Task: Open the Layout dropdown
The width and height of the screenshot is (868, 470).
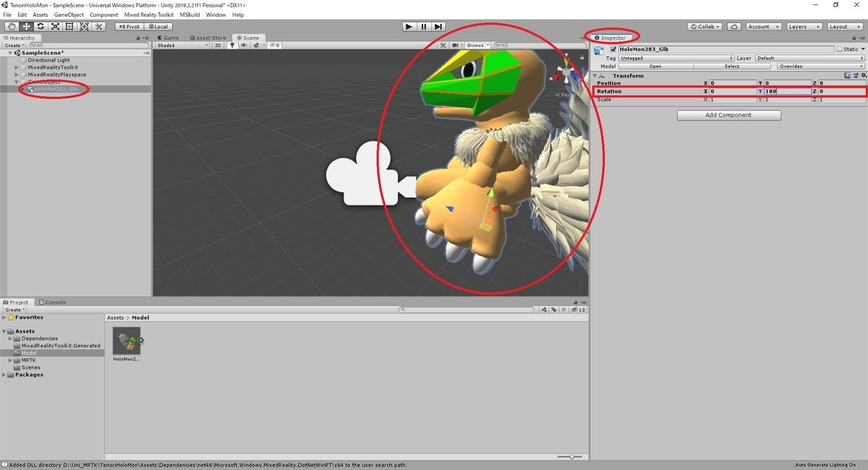Action: (x=844, y=27)
